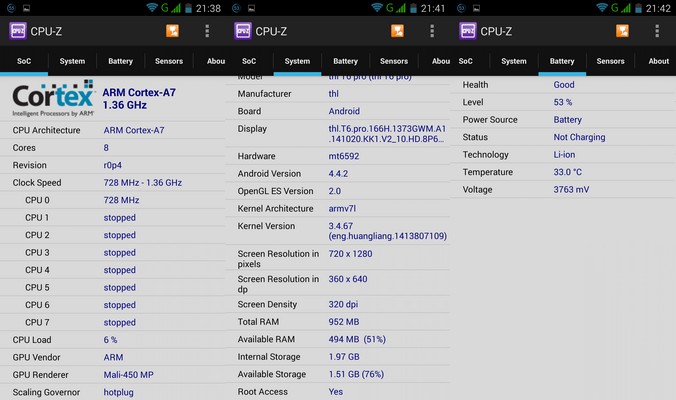Switch to Sensors tab in the first screen
This screenshot has width=676, height=400.
pyautogui.click(x=169, y=61)
